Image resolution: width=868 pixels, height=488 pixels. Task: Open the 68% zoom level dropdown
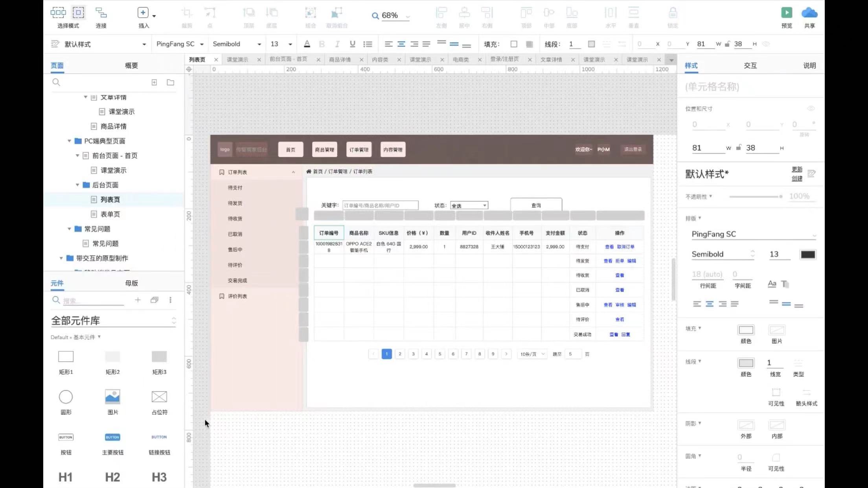coord(408,16)
